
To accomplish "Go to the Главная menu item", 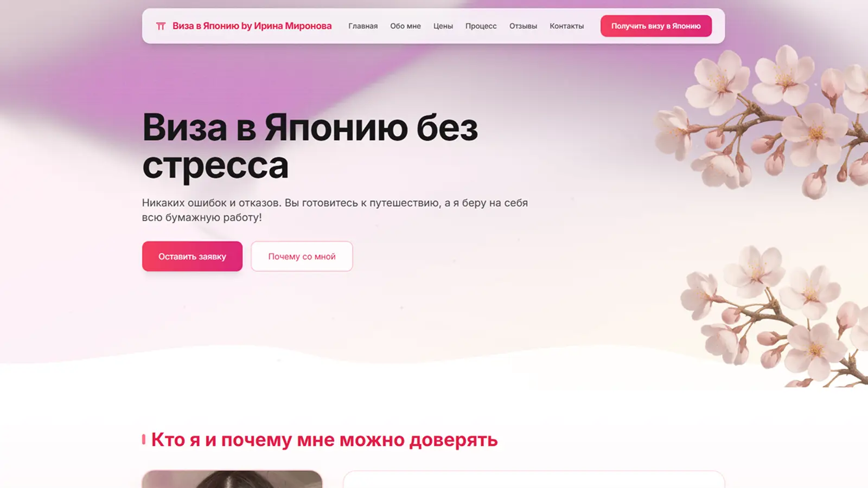I will [363, 26].
